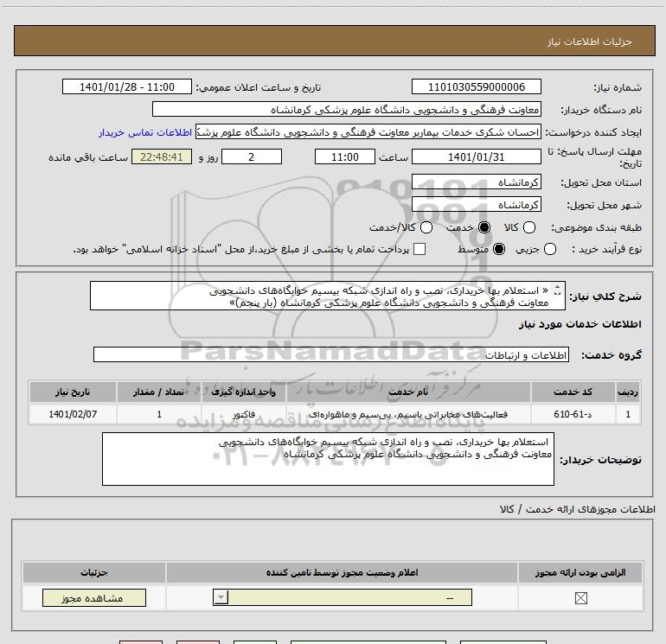The height and width of the screenshot is (644, 666).
Task: Click الزامی بودن ارائه مجوز column header
Action: 580,572
